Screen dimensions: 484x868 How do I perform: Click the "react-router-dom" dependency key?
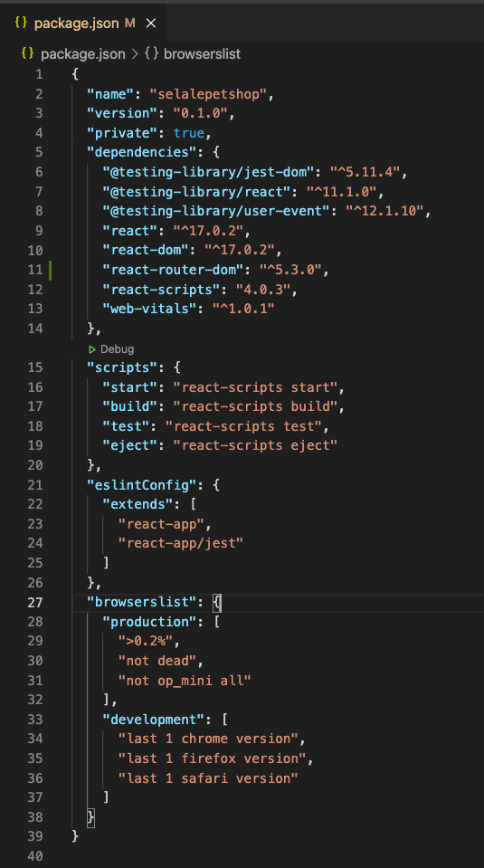[x=173, y=270]
